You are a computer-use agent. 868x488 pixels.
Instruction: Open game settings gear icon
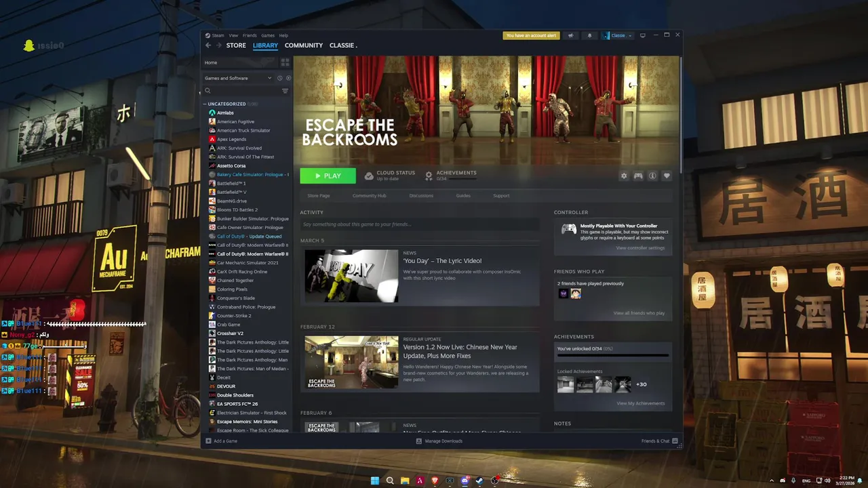(624, 176)
